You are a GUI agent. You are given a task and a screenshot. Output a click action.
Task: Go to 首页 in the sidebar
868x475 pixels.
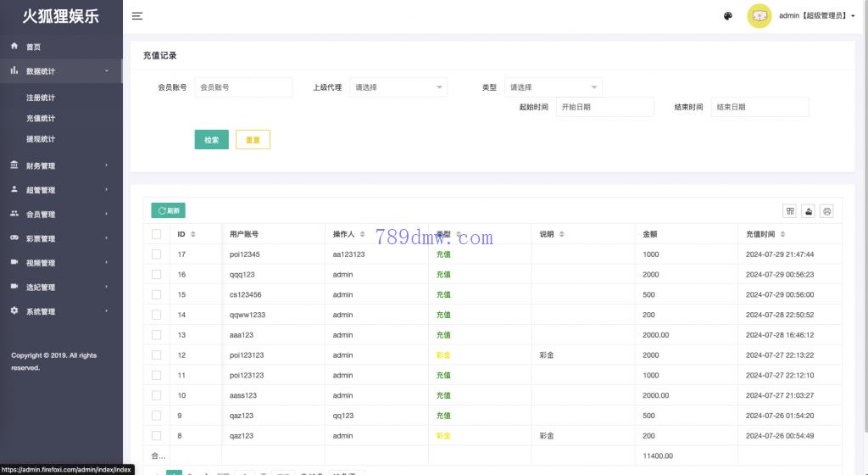(33, 47)
